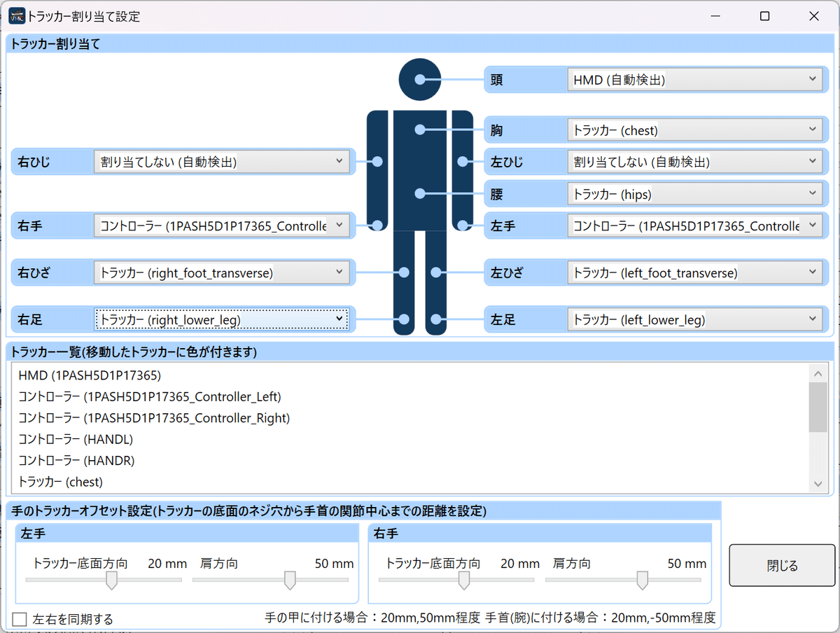The image size is (840, 633).
Task: Click 左手 肩方向 slider thumb
Action: [290, 580]
